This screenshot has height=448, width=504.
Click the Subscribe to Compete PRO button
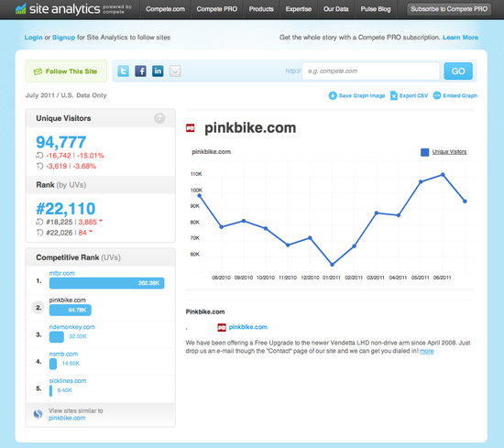[x=449, y=9]
